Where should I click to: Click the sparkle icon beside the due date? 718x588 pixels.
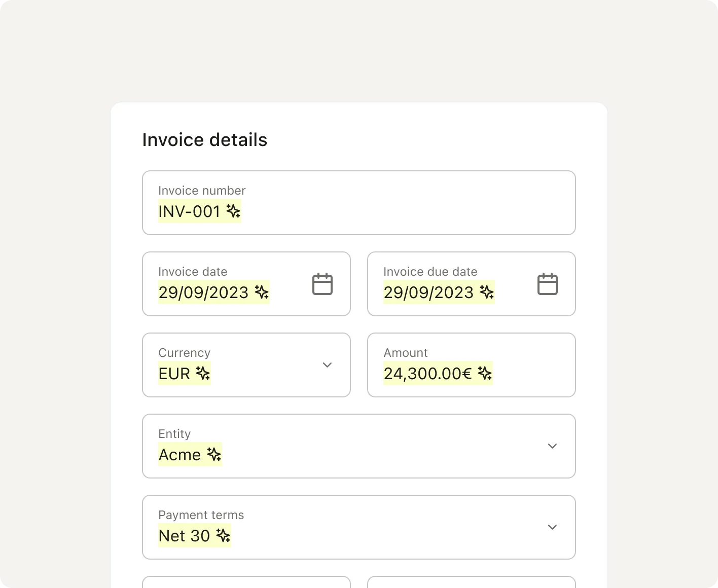click(487, 292)
